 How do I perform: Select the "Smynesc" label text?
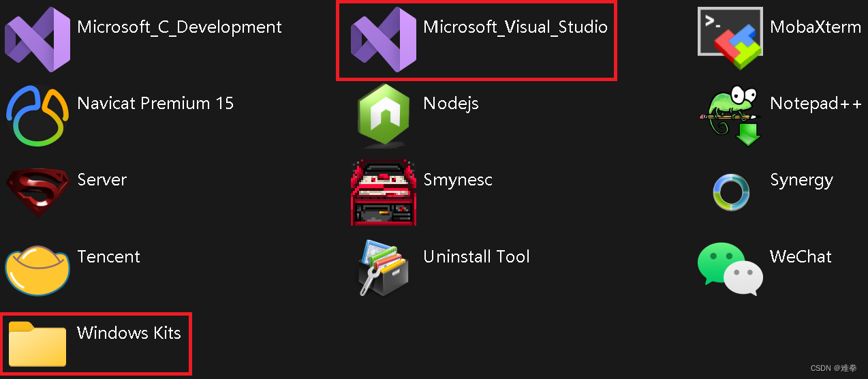(x=458, y=181)
